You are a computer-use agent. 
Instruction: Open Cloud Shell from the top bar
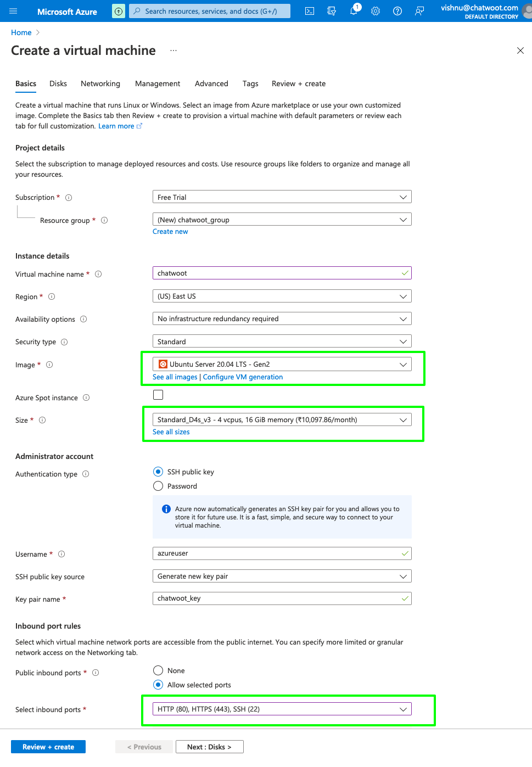pos(310,11)
